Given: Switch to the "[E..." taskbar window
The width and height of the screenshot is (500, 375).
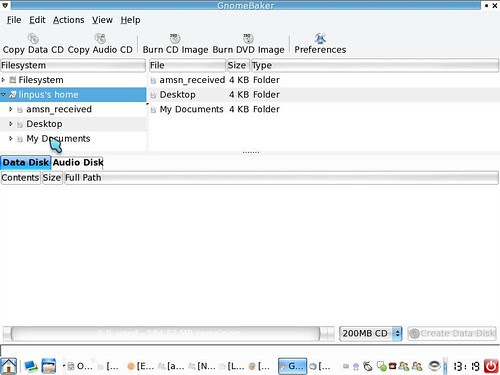Looking at the screenshot, I should click(141, 366).
